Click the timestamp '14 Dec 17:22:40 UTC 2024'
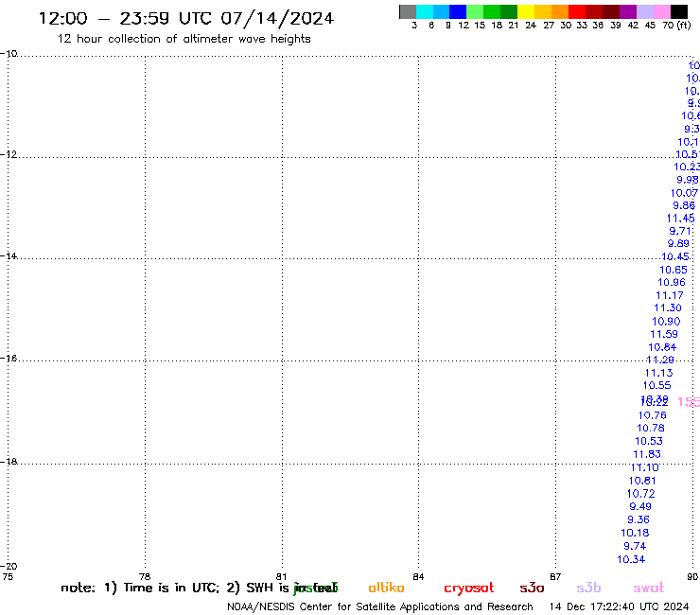700x615 pixels. (x=620, y=606)
